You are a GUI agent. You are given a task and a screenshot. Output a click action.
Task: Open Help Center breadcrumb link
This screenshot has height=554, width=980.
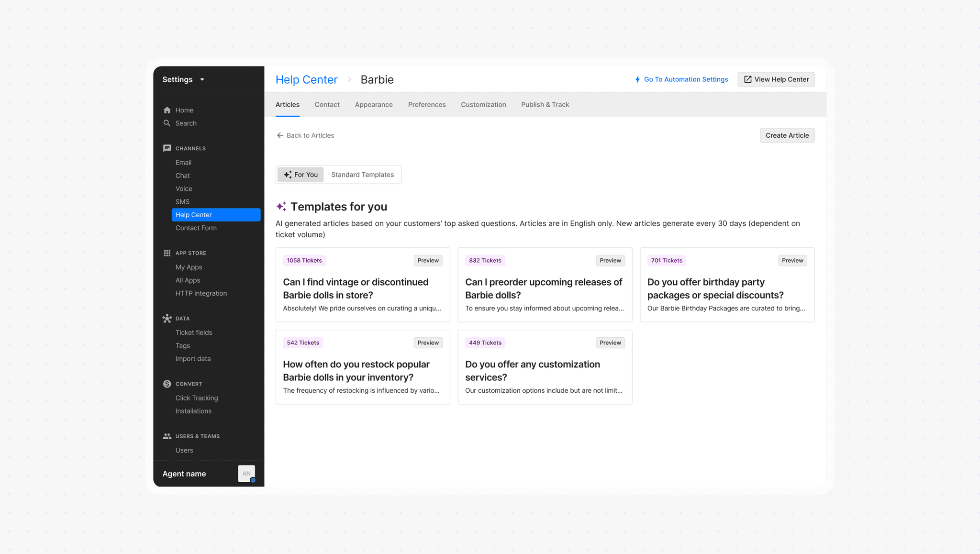306,80
